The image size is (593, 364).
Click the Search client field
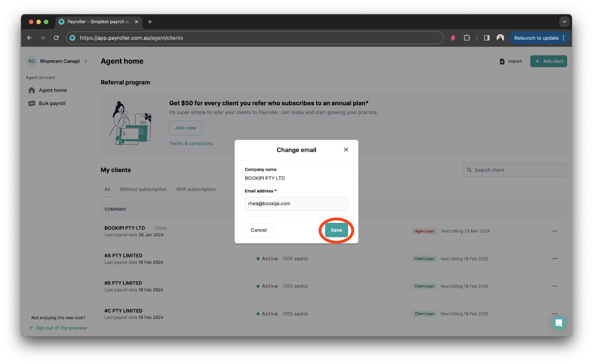coord(514,170)
